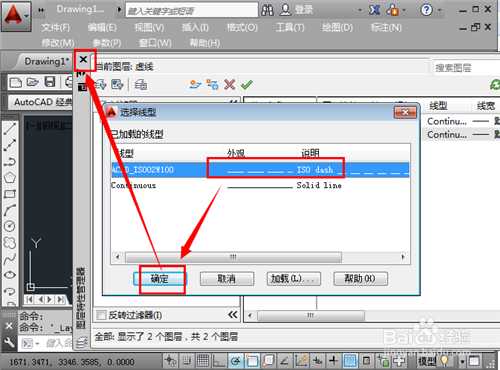Viewport: 500px width, 370px height.
Task: Toggle the snap mode status icon
Action: point(186,361)
